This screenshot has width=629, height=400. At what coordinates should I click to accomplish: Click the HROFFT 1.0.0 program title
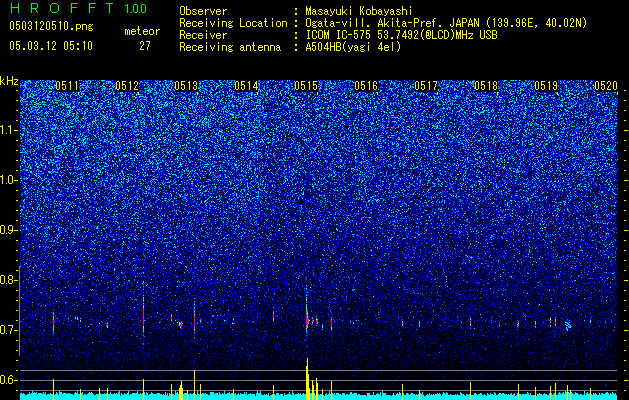click(78, 8)
